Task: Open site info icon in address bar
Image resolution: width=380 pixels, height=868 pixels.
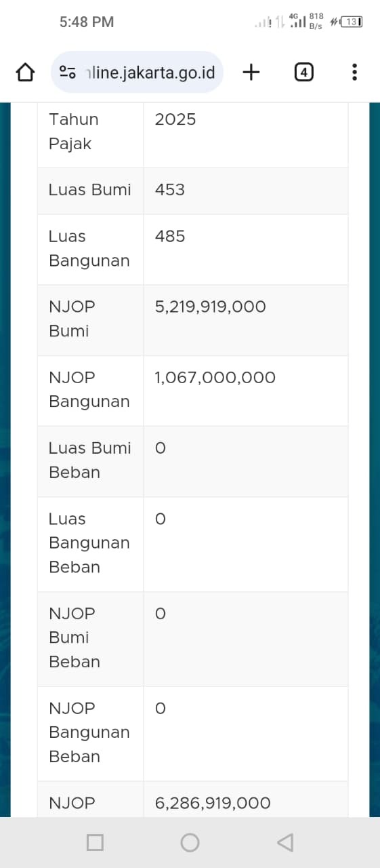Action: pyautogui.click(x=68, y=72)
